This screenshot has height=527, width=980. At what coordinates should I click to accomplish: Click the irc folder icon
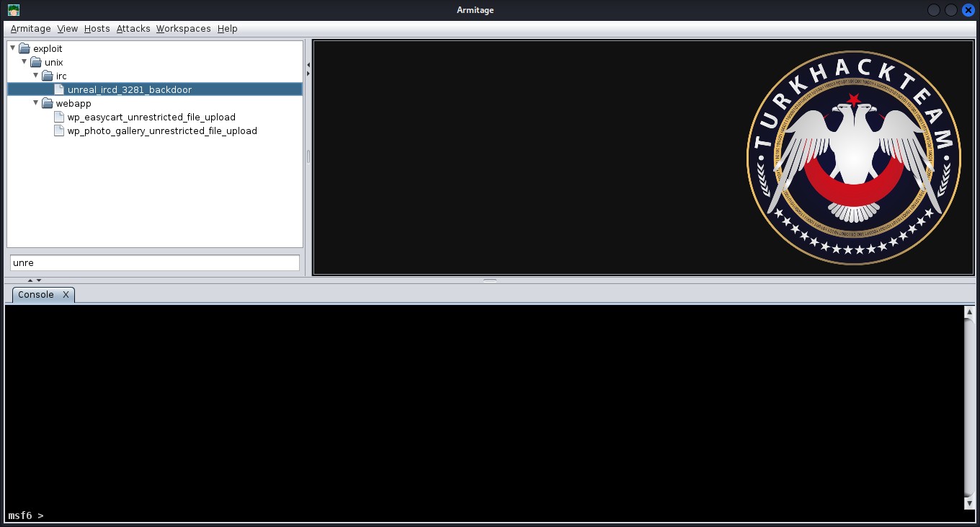pos(48,76)
